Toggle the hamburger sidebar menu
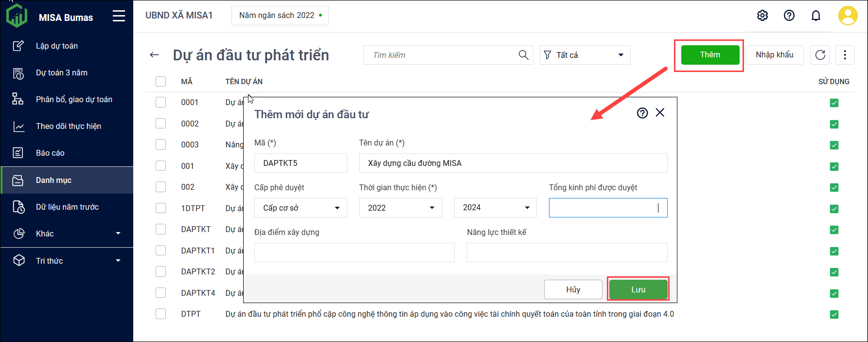The height and width of the screenshot is (342, 868). [x=119, y=17]
